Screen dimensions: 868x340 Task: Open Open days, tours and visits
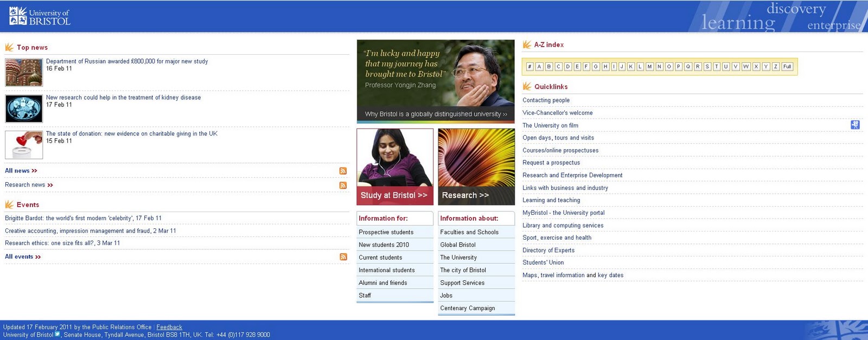(558, 138)
